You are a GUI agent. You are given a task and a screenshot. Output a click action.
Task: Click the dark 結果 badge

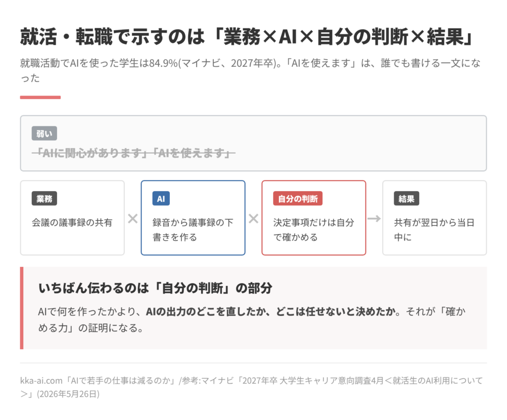406,199
